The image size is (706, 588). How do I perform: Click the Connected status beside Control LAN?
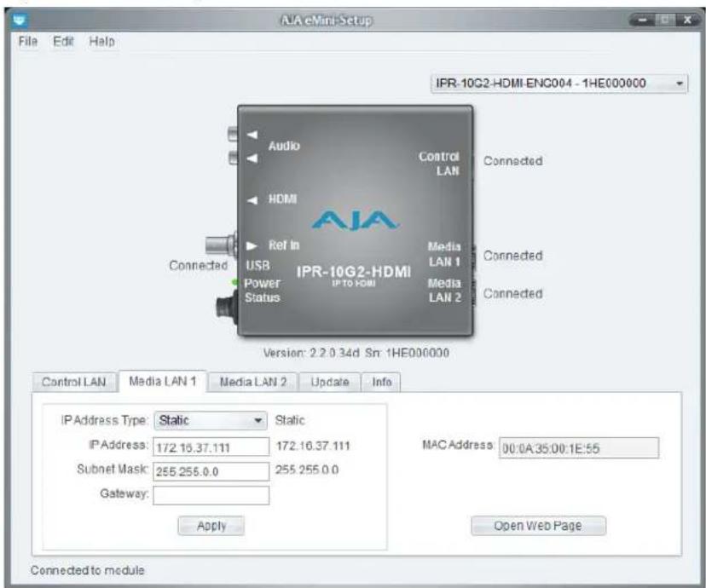(x=512, y=161)
